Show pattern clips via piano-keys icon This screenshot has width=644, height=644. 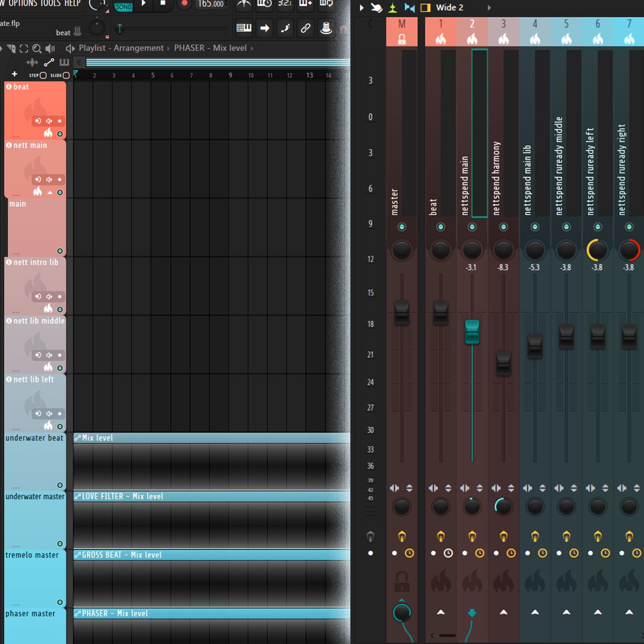(x=64, y=62)
